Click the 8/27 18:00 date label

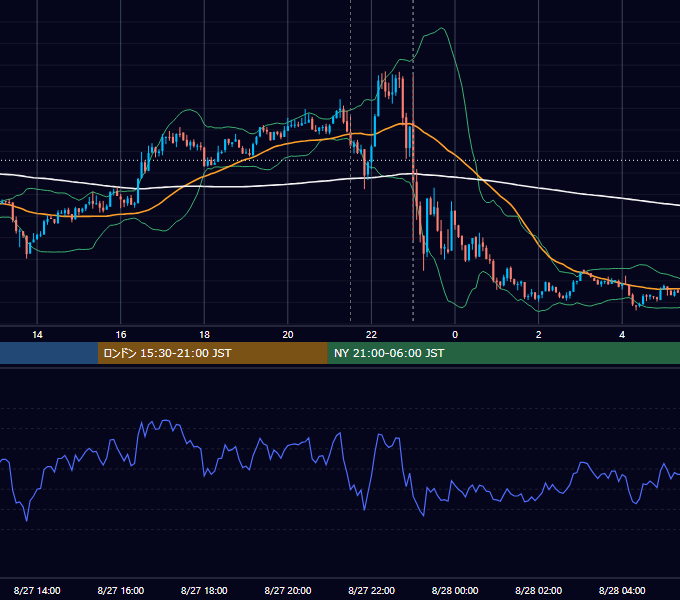click(x=204, y=590)
